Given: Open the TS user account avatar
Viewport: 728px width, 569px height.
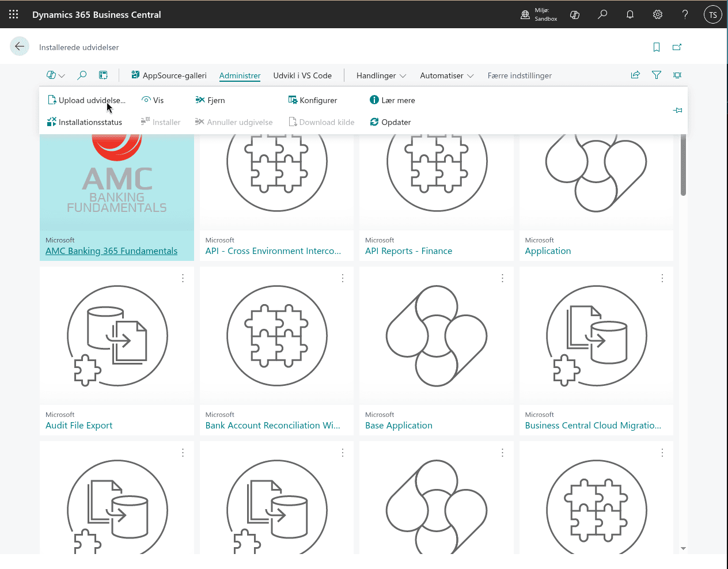Looking at the screenshot, I should pos(713,14).
